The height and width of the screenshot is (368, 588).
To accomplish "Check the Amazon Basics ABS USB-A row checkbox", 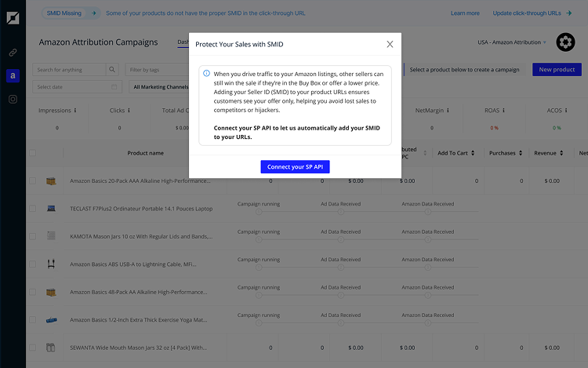I will pos(33,264).
